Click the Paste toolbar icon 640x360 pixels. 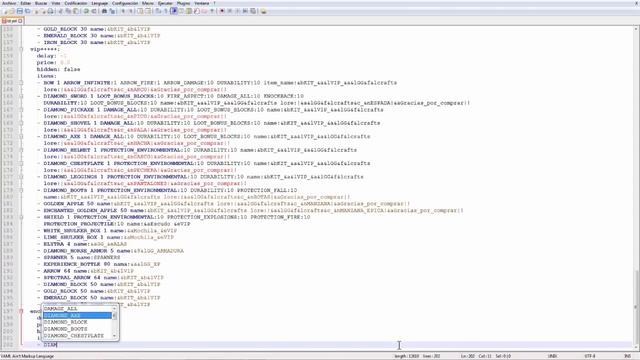pyautogui.click(x=76, y=11)
